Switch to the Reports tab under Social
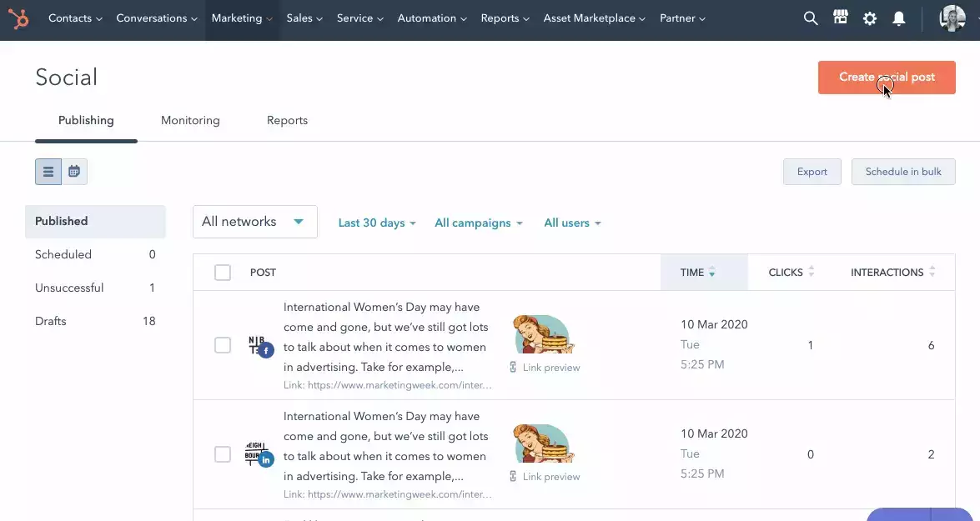 click(288, 121)
